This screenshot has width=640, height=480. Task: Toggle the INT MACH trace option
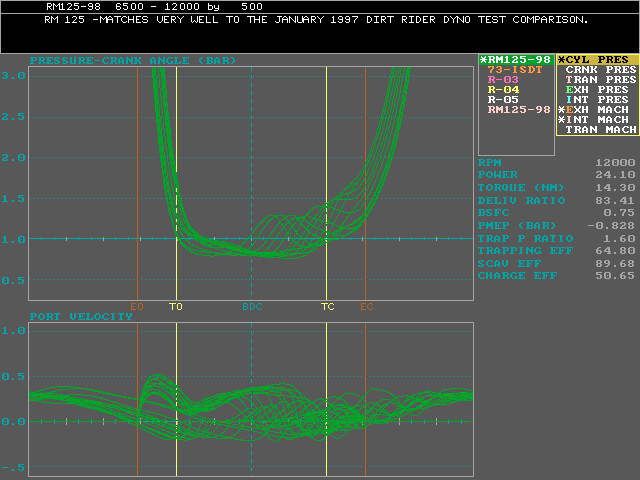[x=593, y=120]
